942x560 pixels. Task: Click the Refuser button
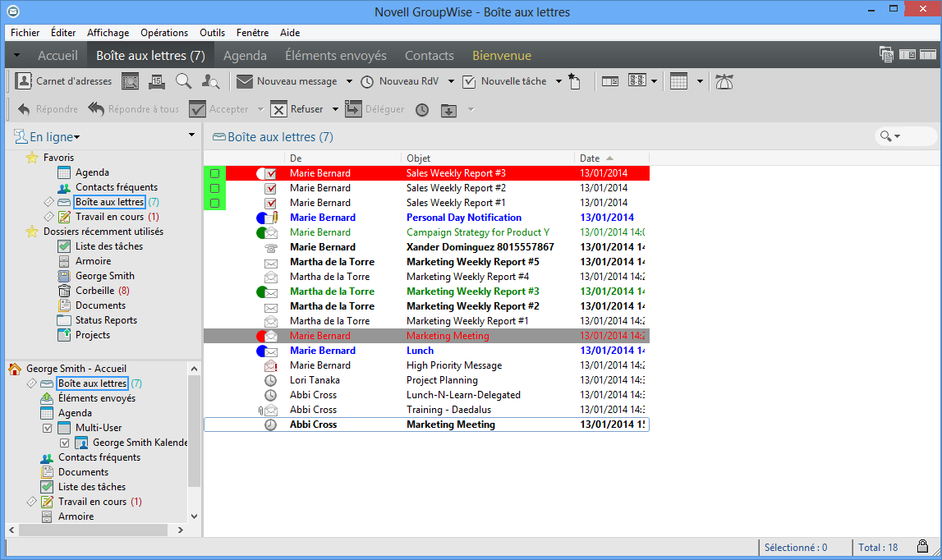[296, 109]
